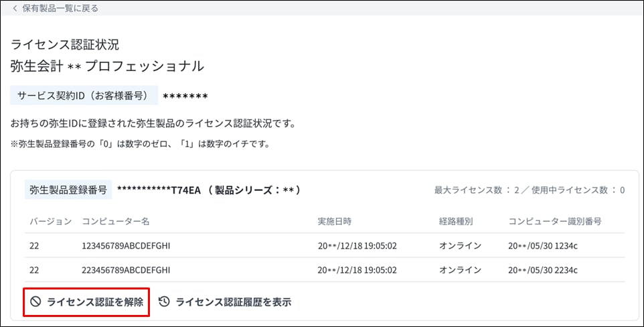Screen dimensions: 644x327
Task: Click the サービス契約ID（お客様番号） label
Action: click(x=84, y=95)
